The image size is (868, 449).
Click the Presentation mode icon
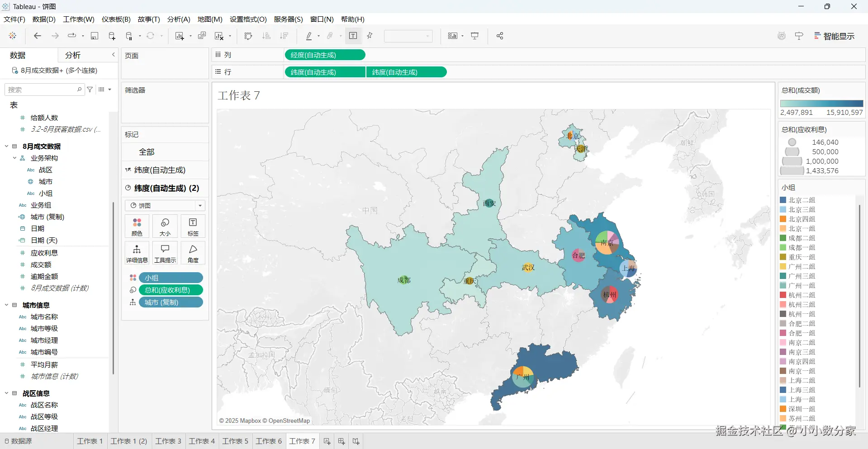tap(475, 36)
